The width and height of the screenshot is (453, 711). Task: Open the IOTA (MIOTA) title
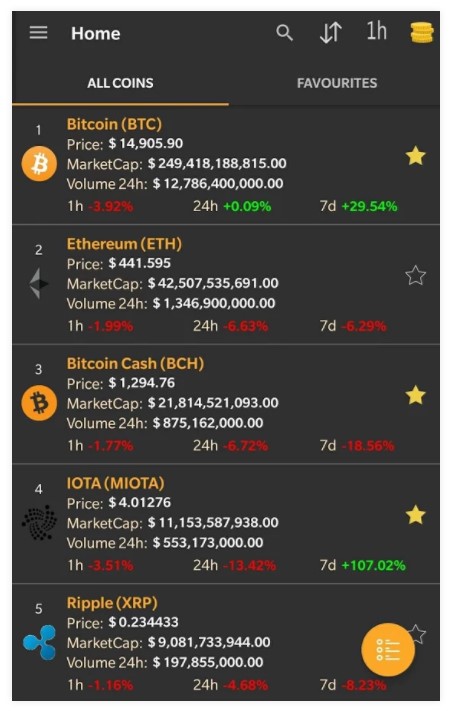(x=116, y=483)
